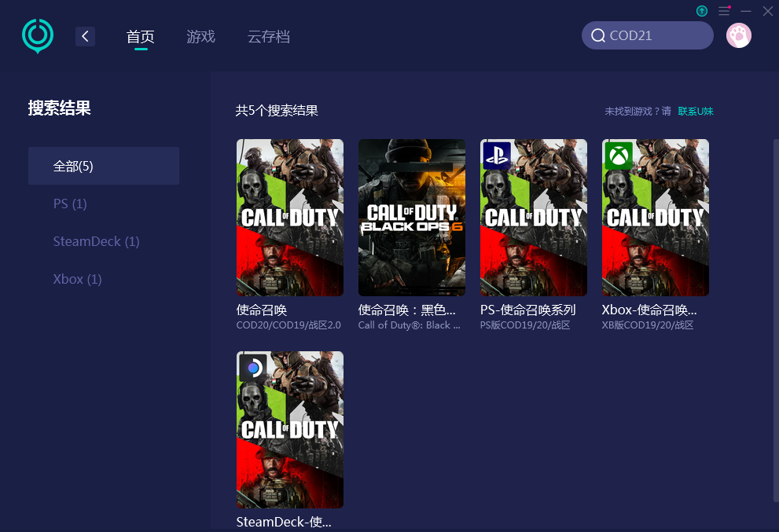
Task: Filter results by SteamDeck (1)
Action: (x=96, y=241)
